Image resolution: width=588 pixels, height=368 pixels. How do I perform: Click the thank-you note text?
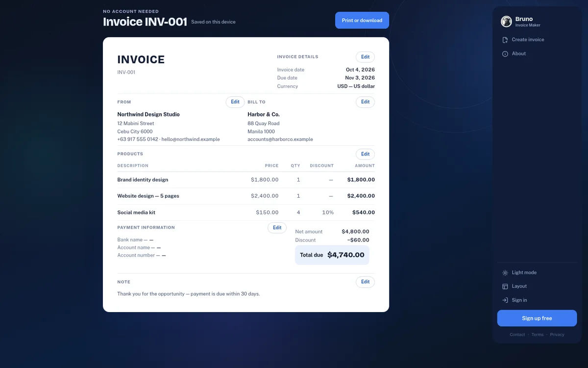(x=189, y=294)
